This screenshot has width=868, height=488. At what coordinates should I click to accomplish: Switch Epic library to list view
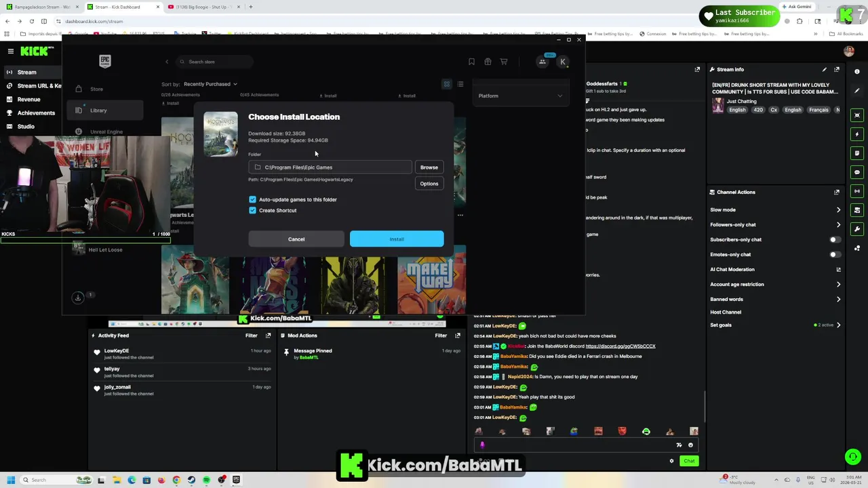tap(460, 84)
